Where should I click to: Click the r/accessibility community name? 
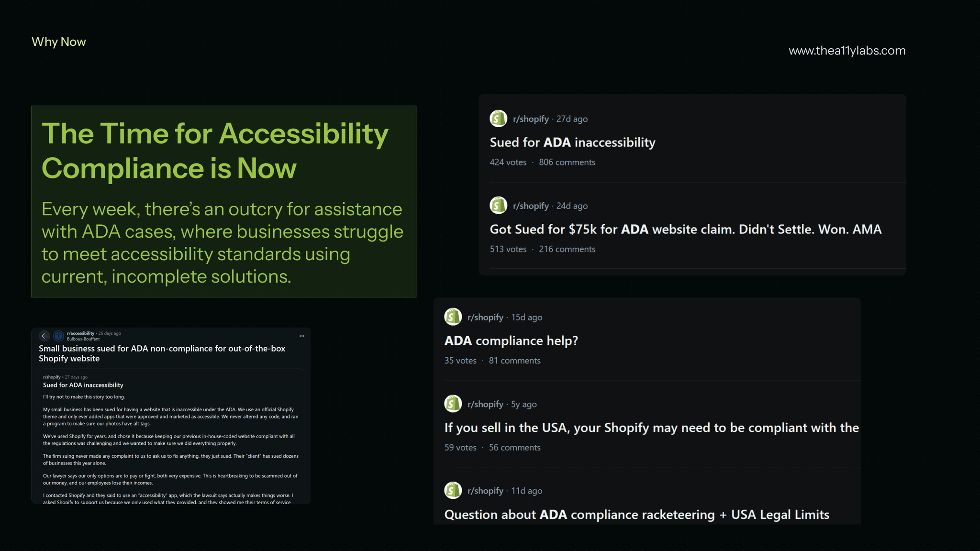click(x=80, y=333)
